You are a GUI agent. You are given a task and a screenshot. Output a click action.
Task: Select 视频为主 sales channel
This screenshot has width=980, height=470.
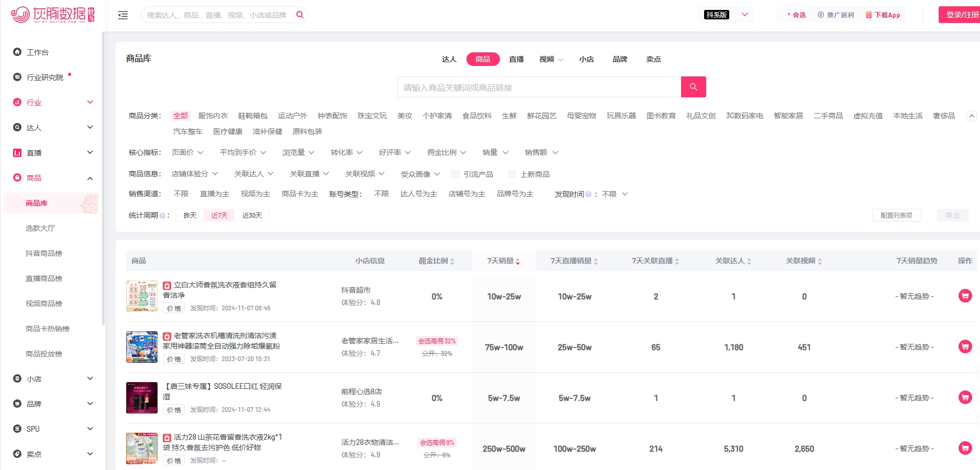pyautogui.click(x=255, y=194)
